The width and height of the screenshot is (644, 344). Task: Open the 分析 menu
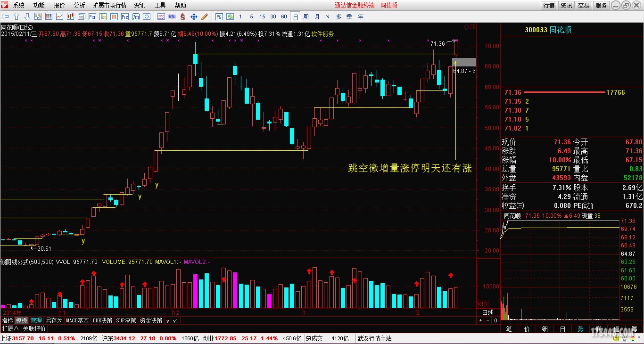coord(80,5)
